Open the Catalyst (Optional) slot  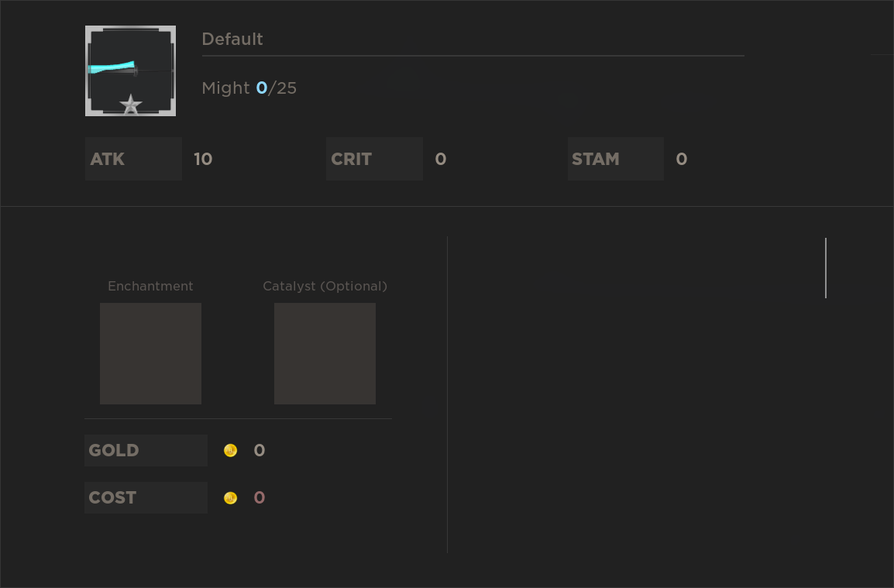pos(325,353)
